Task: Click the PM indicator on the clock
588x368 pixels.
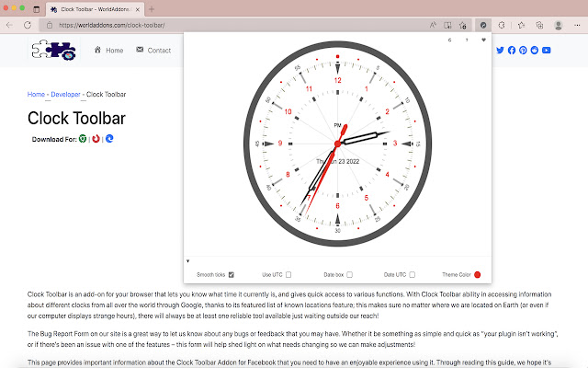Action: [337, 125]
